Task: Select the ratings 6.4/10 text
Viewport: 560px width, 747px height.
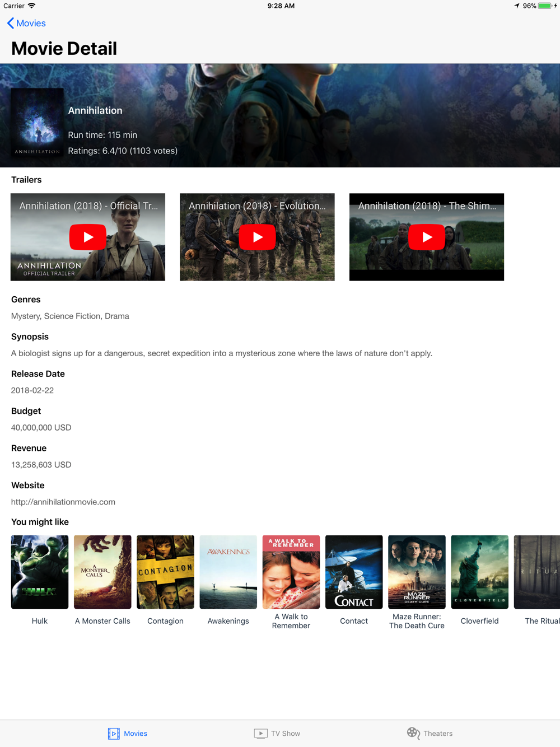Action: [x=123, y=151]
